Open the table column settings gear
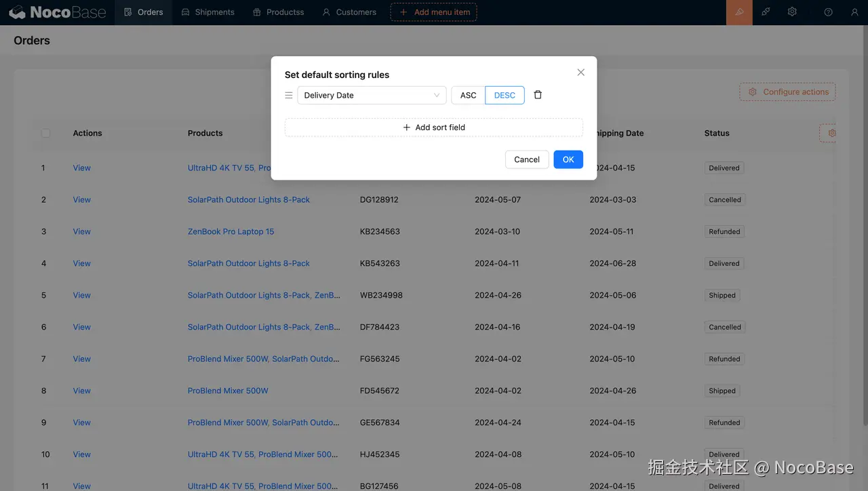Image resolution: width=868 pixels, height=491 pixels. pos(831,134)
